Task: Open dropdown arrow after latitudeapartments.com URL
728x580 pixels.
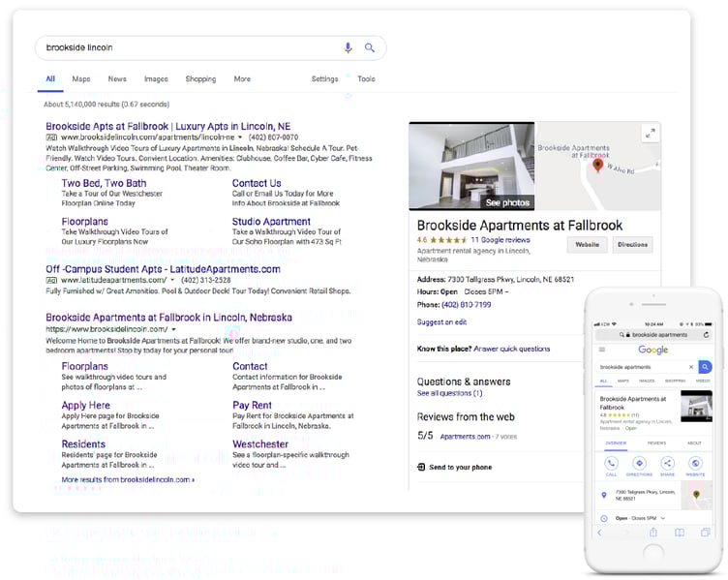Action: (172, 280)
